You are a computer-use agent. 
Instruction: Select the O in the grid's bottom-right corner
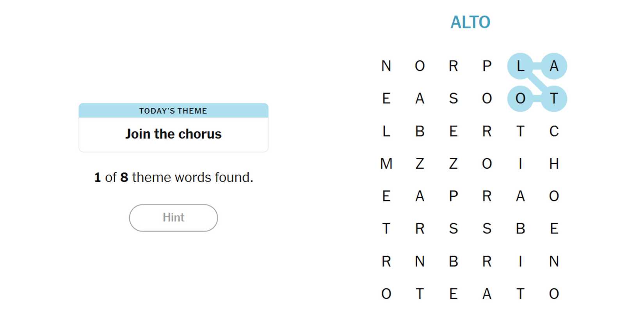click(x=554, y=294)
